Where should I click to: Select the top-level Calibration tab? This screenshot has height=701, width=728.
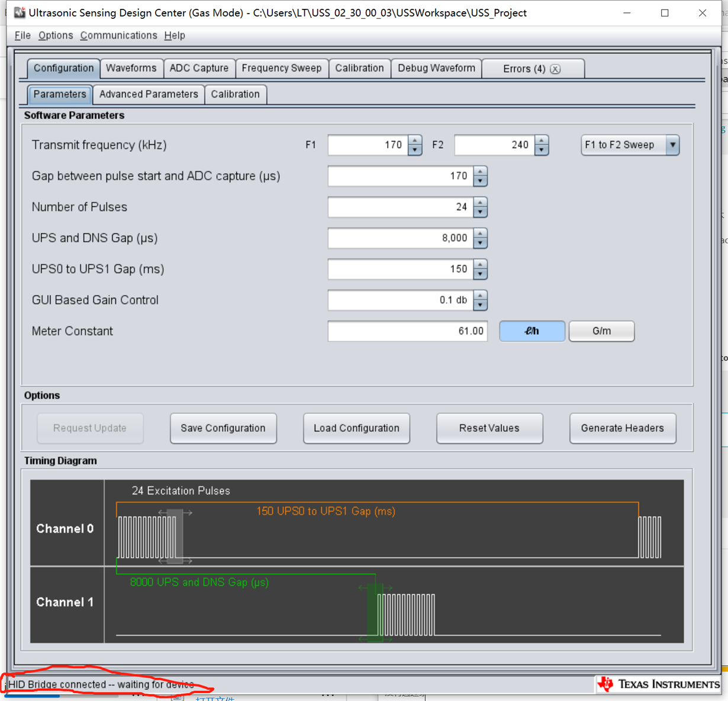coord(359,68)
